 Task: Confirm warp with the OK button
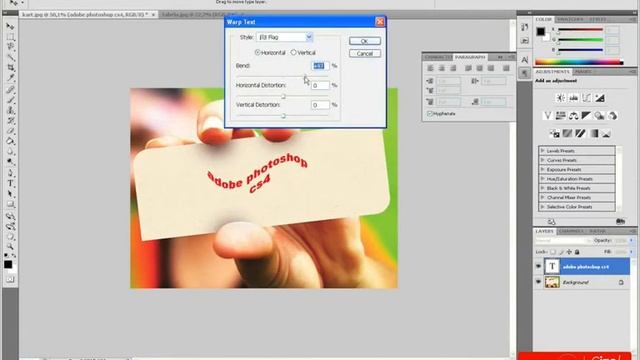364,41
